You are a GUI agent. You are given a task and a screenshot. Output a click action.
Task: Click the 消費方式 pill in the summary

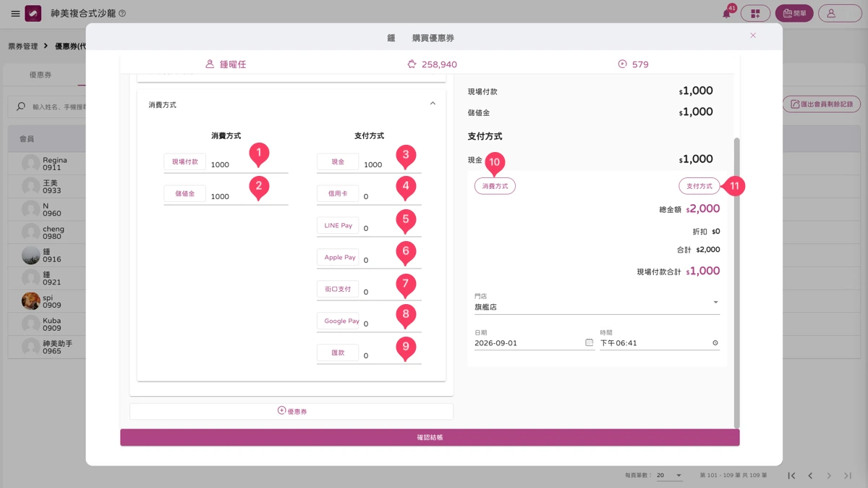495,186
